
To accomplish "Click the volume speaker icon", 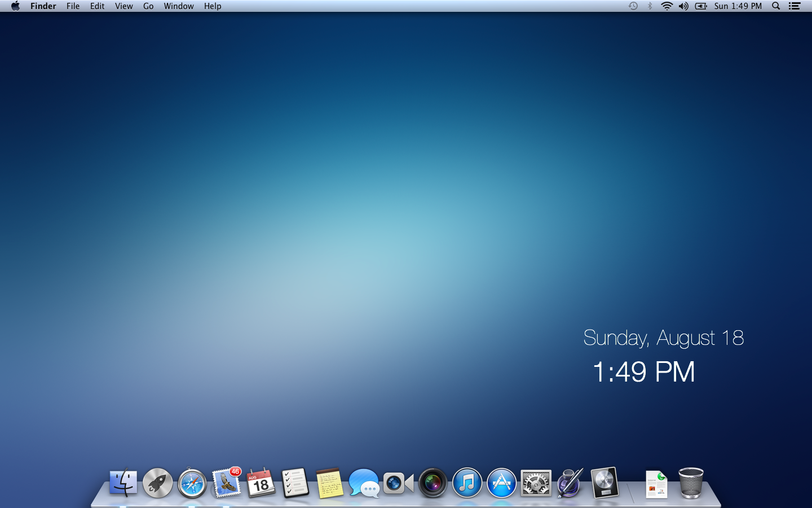I will (x=683, y=6).
